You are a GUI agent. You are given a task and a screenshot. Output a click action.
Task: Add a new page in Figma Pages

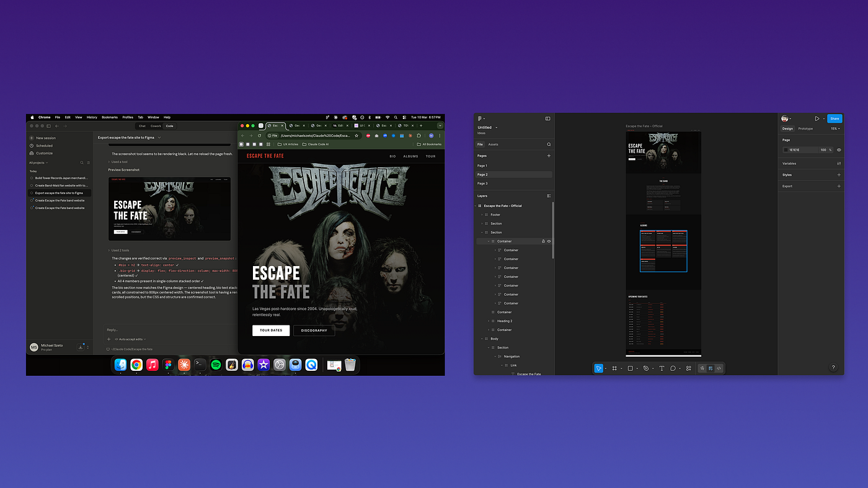tap(549, 156)
